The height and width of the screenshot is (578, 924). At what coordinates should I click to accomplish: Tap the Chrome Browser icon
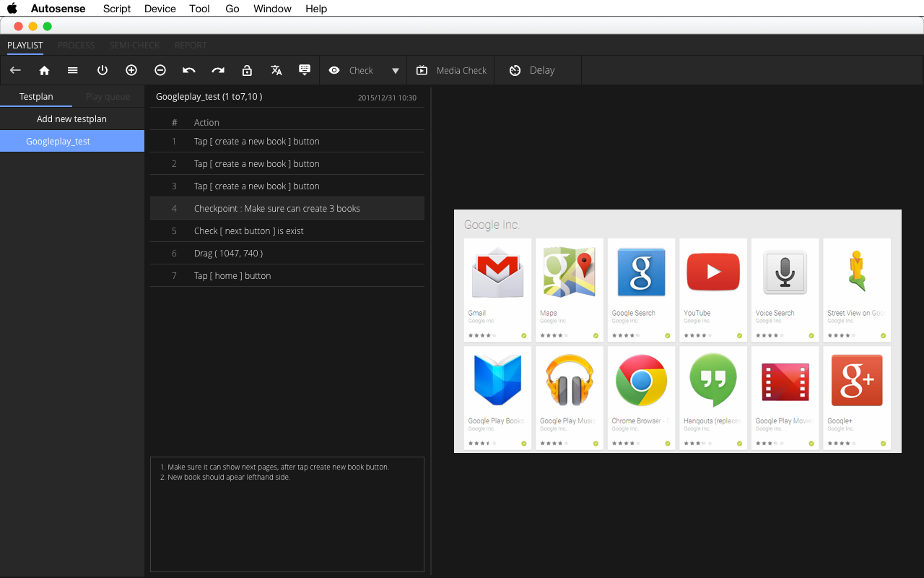pos(641,380)
